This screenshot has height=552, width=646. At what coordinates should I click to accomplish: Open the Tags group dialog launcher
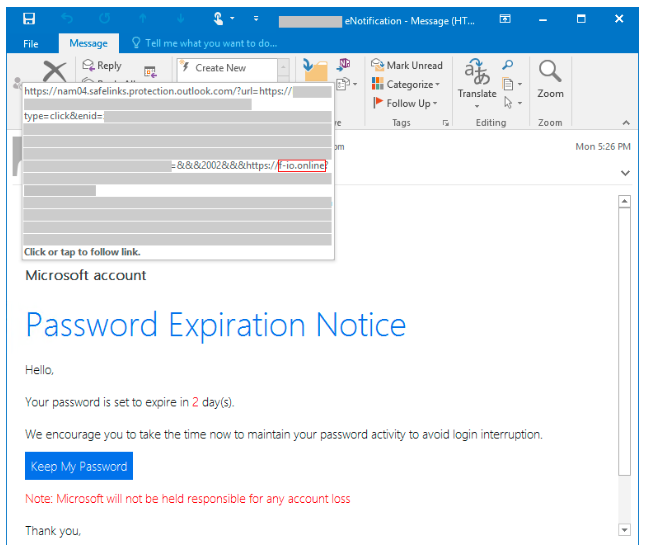click(x=445, y=123)
